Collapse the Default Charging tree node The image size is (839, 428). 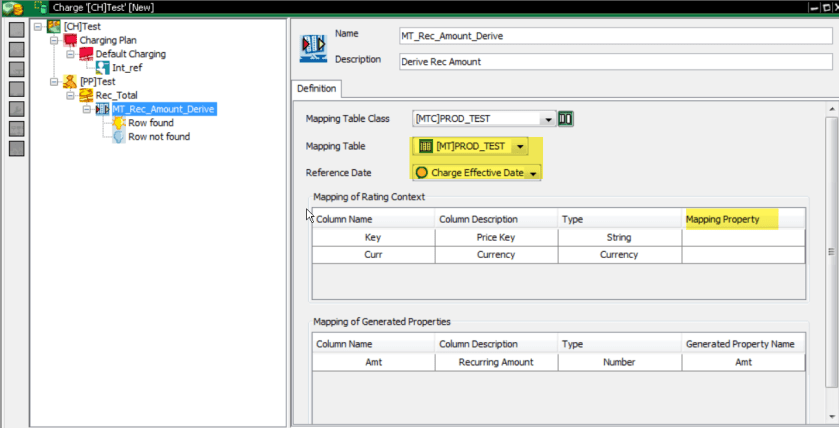tap(70, 54)
